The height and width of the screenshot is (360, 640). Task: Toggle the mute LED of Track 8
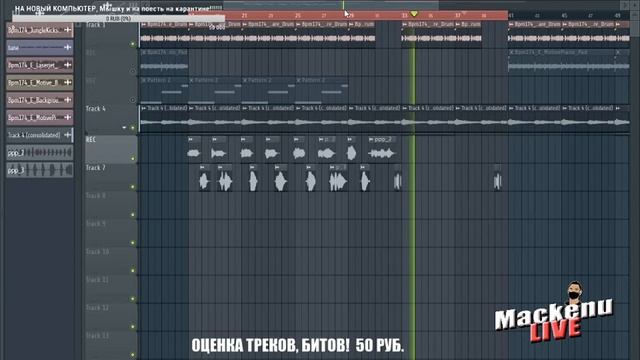(x=133, y=215)
